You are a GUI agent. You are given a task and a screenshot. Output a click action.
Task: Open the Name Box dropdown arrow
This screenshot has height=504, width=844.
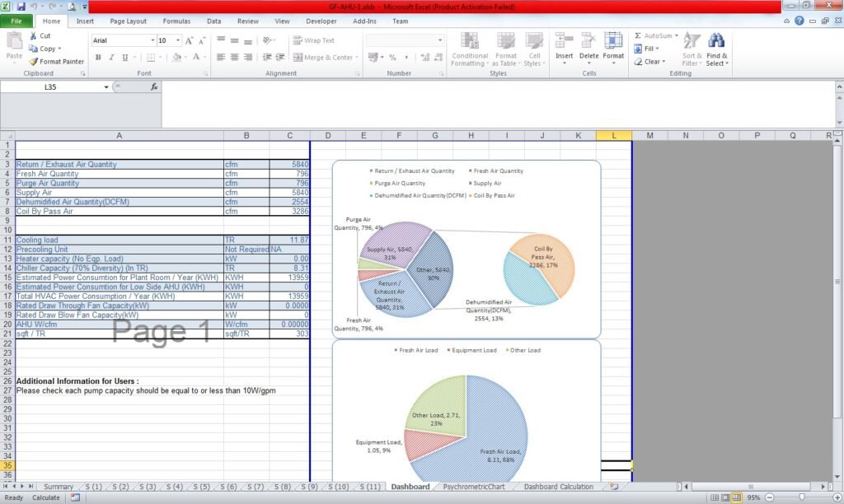click(x=106, y=86)
